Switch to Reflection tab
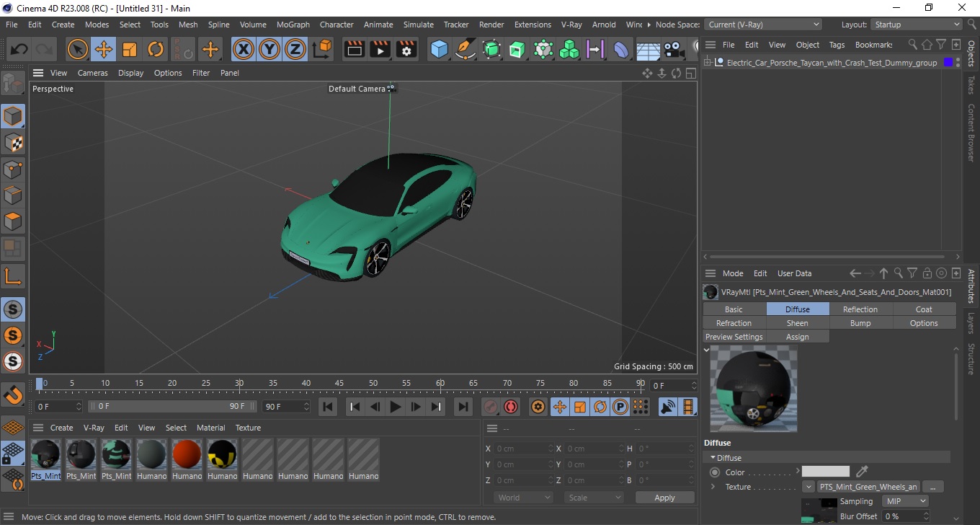Viewport: 980px width, 525px height. [x=860, y=309]
